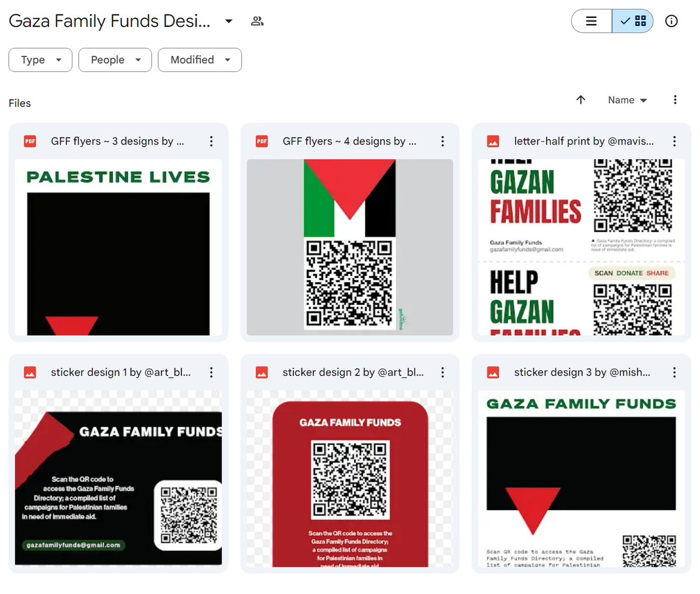Select file name 'GFF flyers ~ 4 designs by'
This screenshot has height=594, width=700.
[349, 141]
